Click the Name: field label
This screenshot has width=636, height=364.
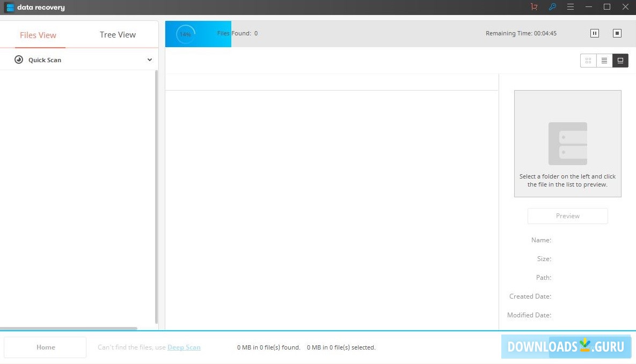tap(541, 240)
